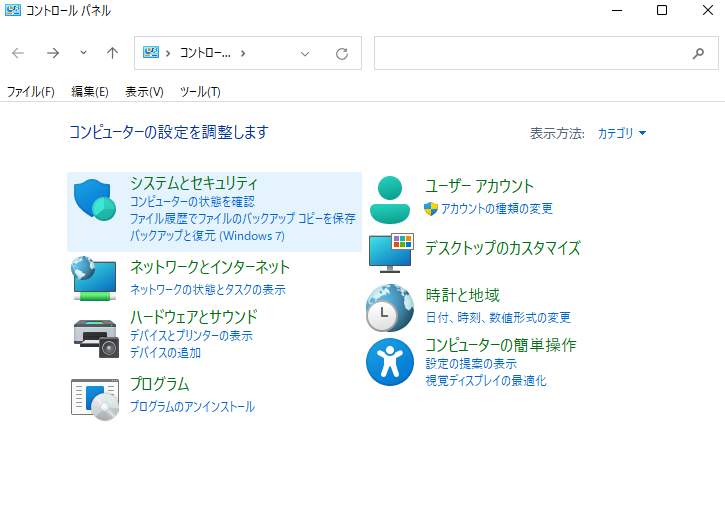Click the User Accounts person icon
725x523 pixels.
point(390,199)
